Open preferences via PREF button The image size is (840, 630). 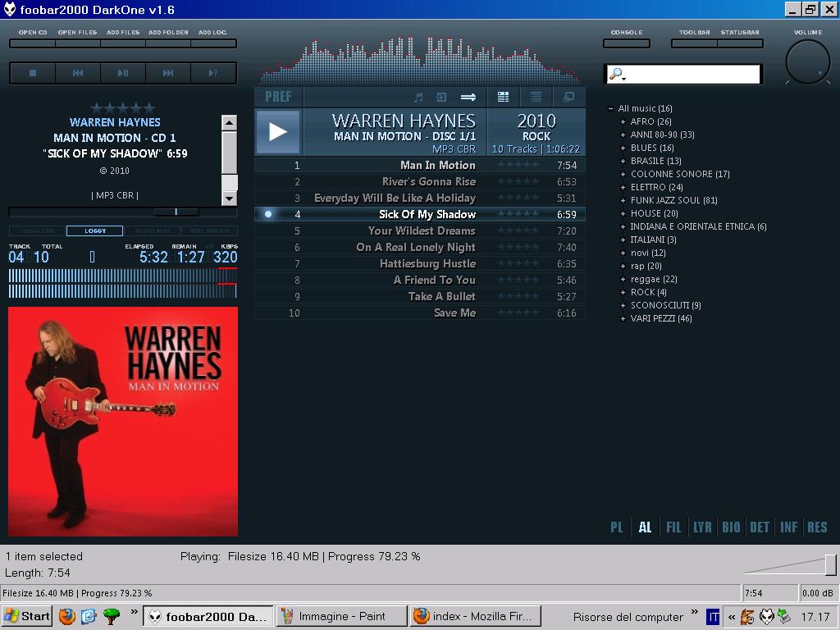pyautogui.click(x=279, y=97)
